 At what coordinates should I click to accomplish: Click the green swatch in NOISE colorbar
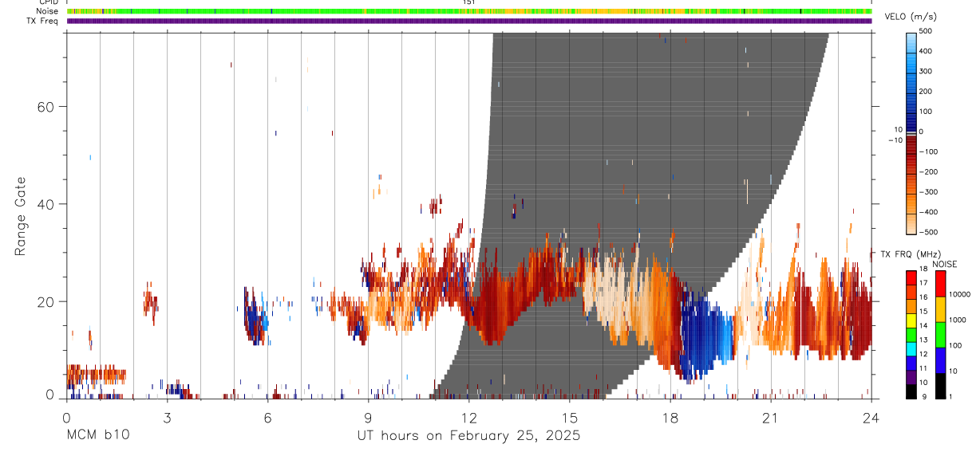[941, 334]
